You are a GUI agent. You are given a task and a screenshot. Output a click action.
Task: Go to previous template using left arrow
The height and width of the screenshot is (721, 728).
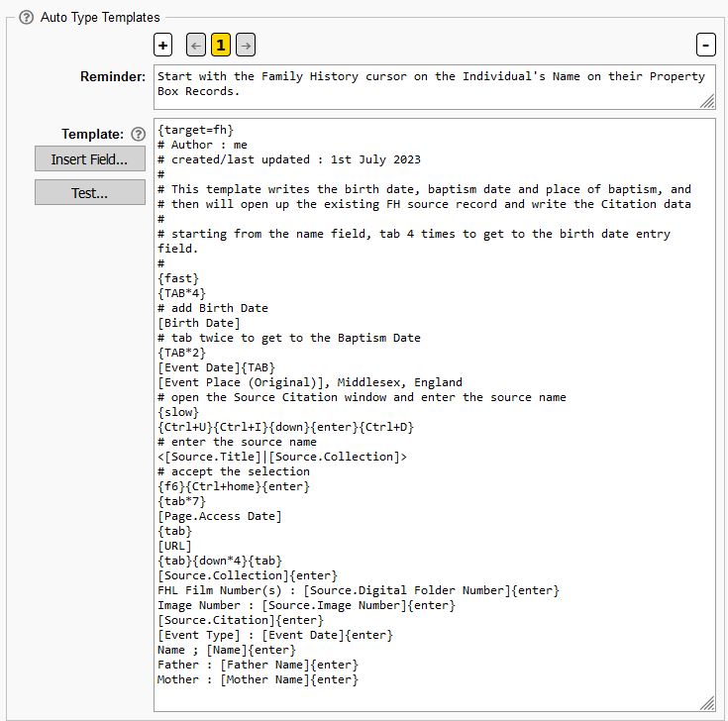click(195, 45)
